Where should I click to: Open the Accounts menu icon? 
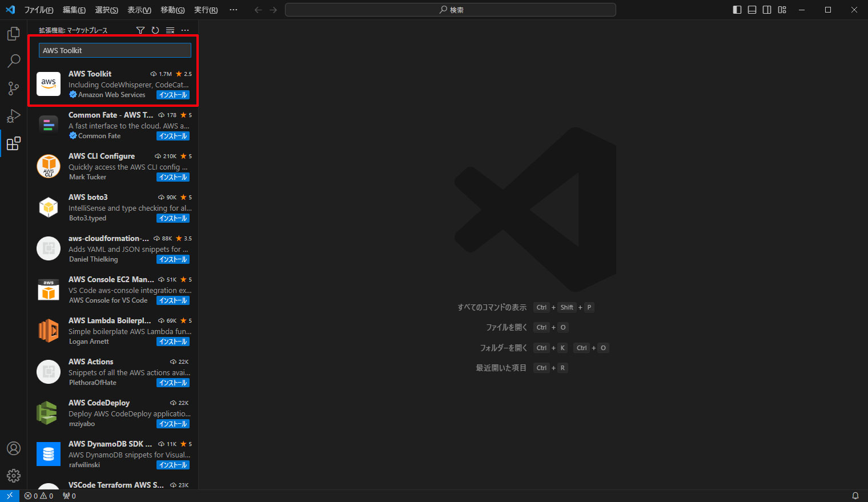coord(14,448)
